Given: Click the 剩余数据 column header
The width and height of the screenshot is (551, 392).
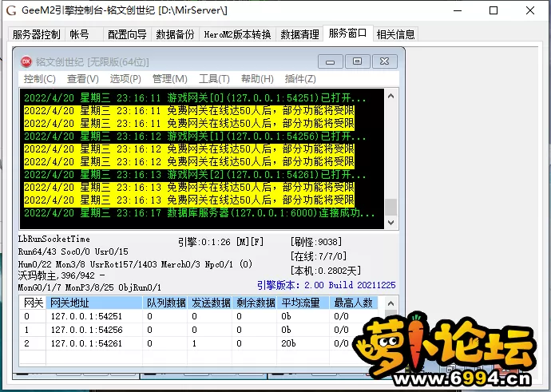Looking at the screenshot, I should [x=255, y=303].
